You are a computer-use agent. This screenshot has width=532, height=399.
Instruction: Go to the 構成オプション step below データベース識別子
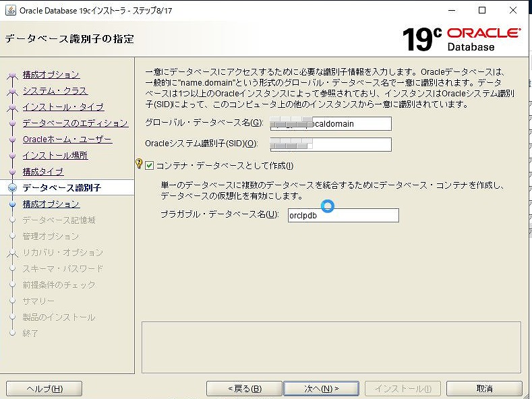[51, 204]
